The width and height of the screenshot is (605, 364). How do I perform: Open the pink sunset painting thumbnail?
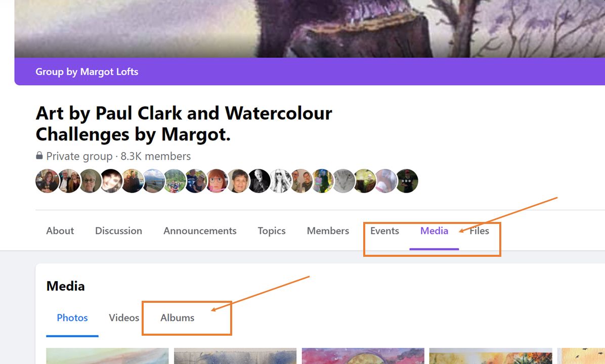363,356
